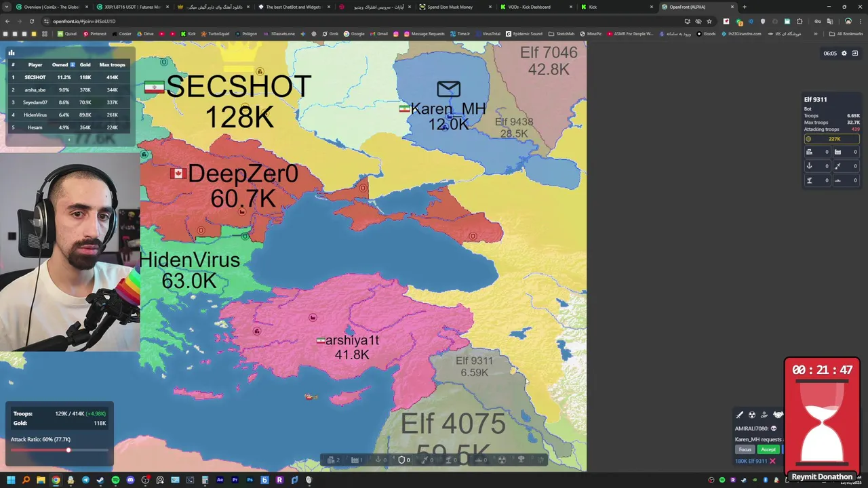
Task: Filter events by handshake alliance icon
Action: point(778,415)
